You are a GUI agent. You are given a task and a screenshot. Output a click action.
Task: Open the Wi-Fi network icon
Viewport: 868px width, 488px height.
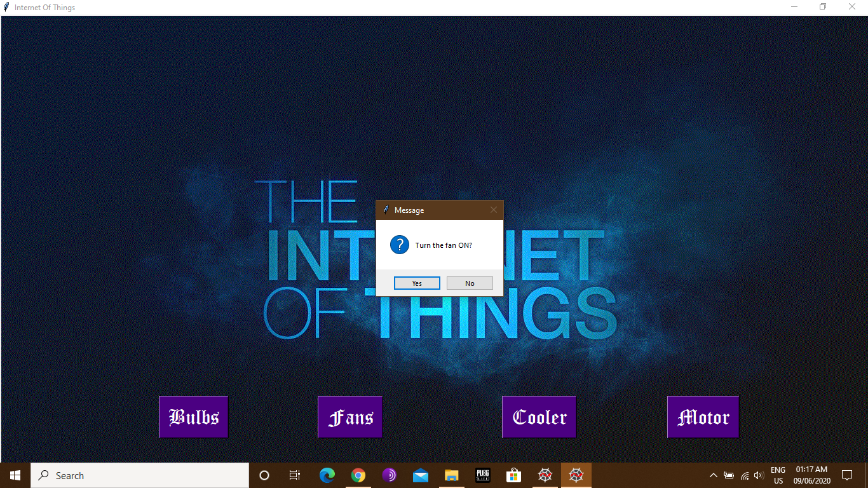tap(744, 475)
